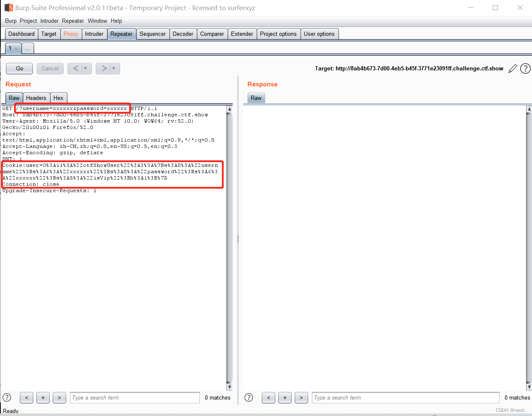Image resolution: width=532 pixels, height=416 pixels.
Task: Click the Upgrade-Insecure-Requests header line
Action: pos(49,191)
